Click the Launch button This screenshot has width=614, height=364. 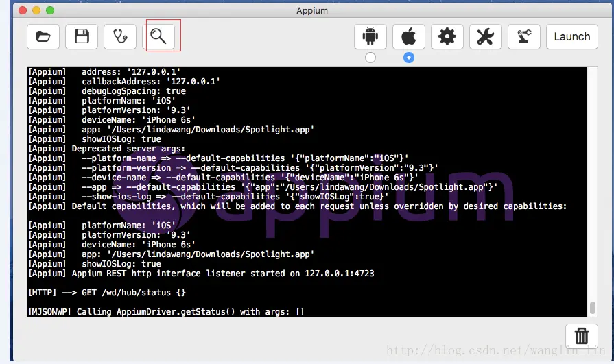571,37
